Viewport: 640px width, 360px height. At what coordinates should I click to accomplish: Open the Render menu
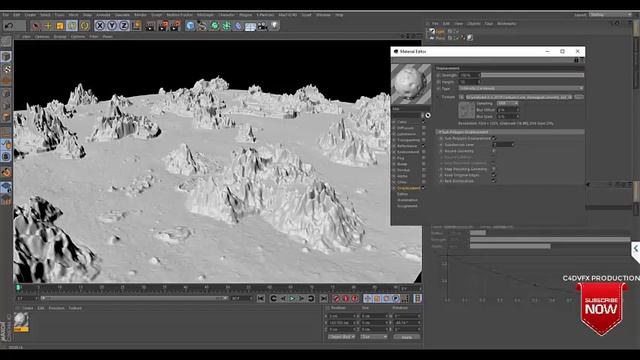[x=140, y=15]
